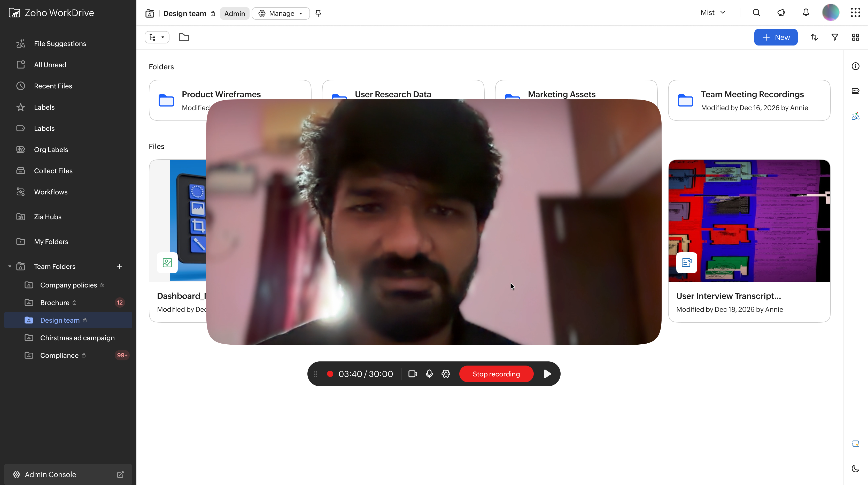This screenshot has height=485, width=868.
Task: Open search with magnifier icon
Action: (756, 12)
